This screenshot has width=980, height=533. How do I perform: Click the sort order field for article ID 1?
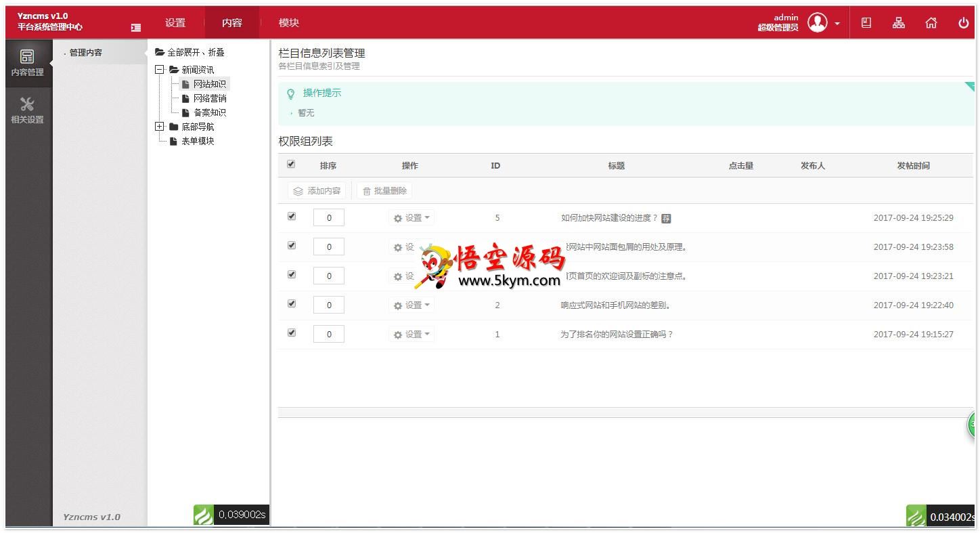tap(329, 335)
